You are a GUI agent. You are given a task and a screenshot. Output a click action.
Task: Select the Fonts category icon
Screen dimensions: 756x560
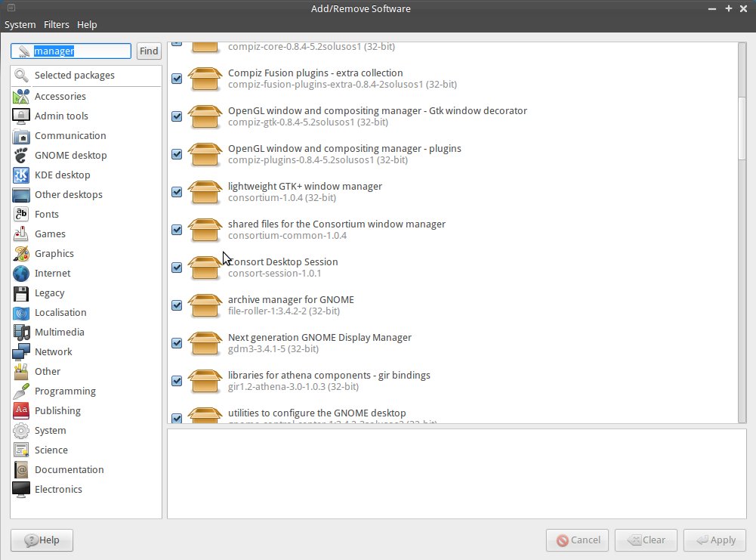(x=21, y=214)
